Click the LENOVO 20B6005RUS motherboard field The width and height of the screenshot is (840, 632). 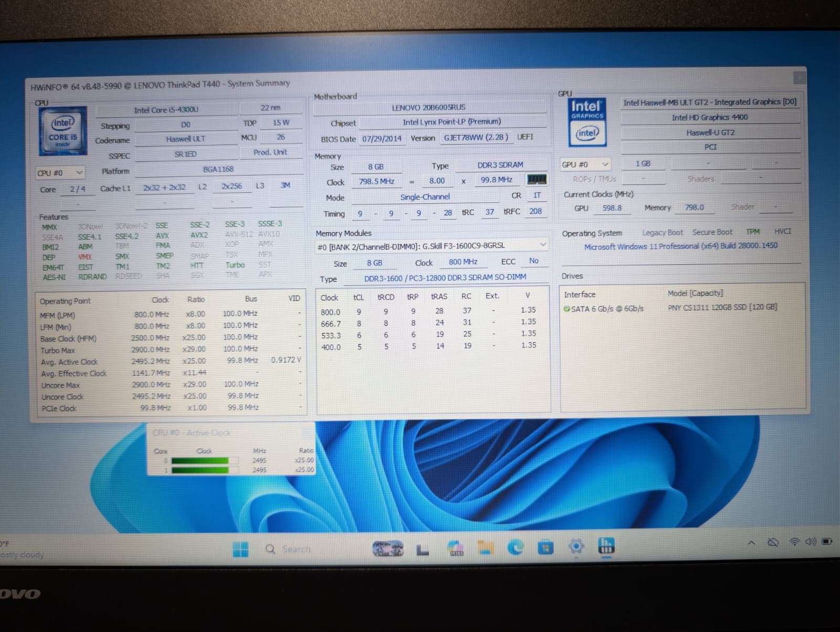(429, 107)
